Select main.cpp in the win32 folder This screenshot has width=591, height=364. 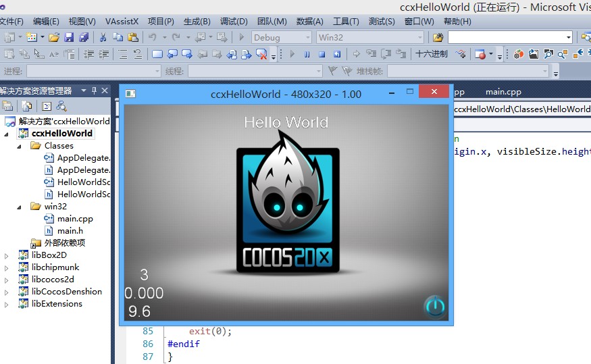pos(75,219)
